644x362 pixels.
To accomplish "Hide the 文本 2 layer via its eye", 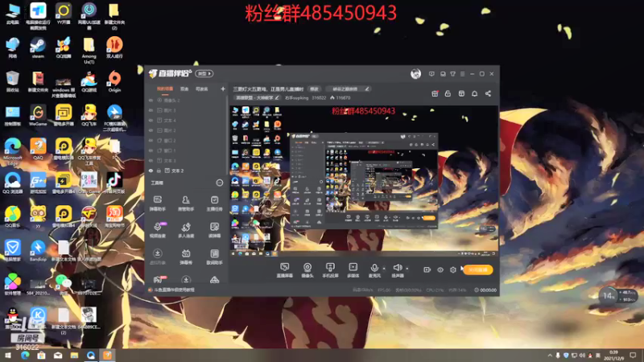I will (x=151, y=171).
